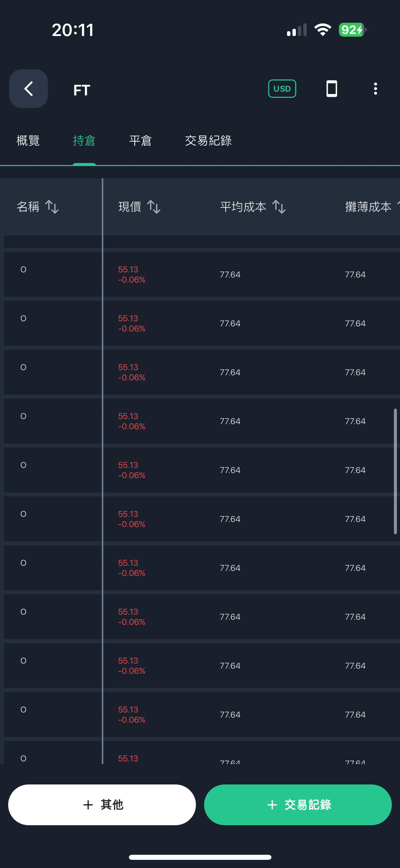Go back using the back arrow
Screen dimensions: 400x868
[x=28, y=89]
